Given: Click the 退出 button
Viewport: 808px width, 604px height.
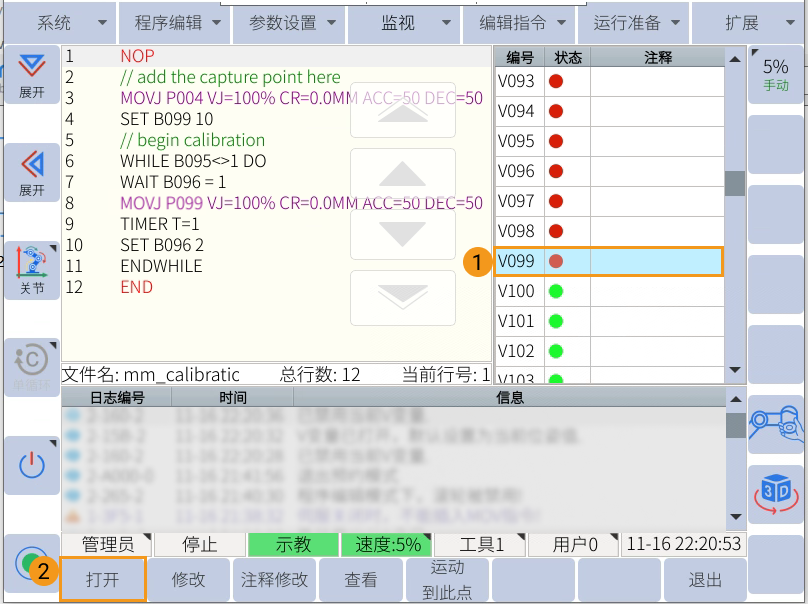Looking at the screenshot, I should [705, 579].
